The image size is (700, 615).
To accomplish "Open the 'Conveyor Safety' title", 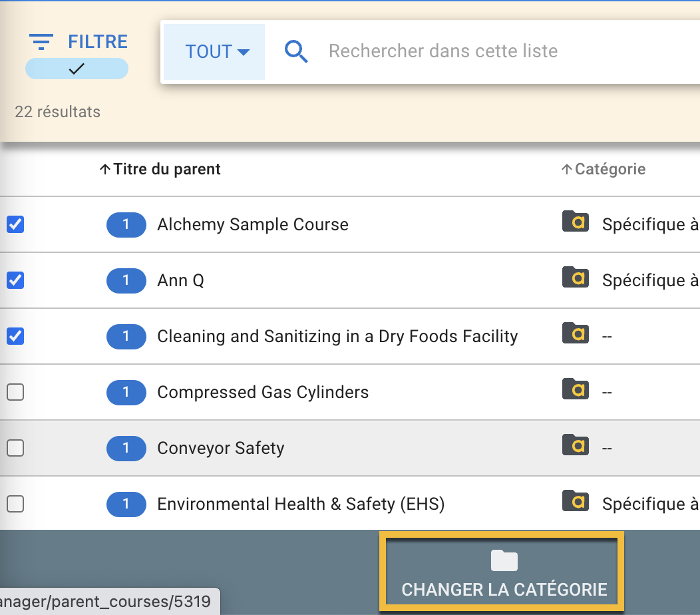I will 220,449.
